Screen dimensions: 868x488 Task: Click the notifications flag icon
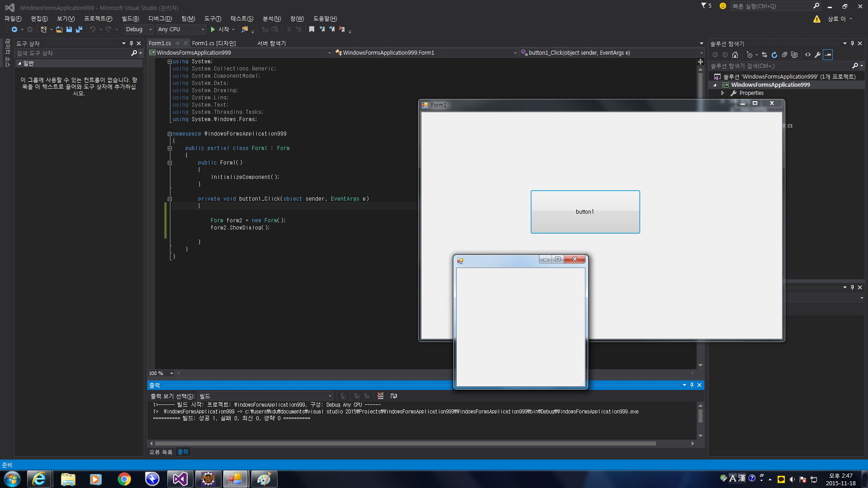(704, 6)
